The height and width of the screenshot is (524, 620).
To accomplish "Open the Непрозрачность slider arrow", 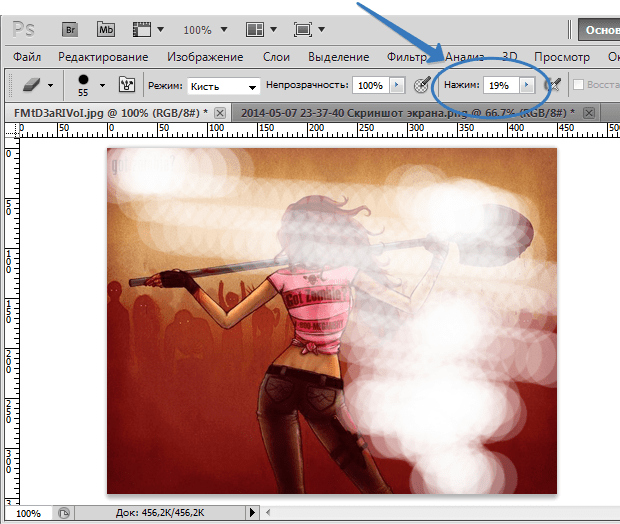I will click(397, 85).
